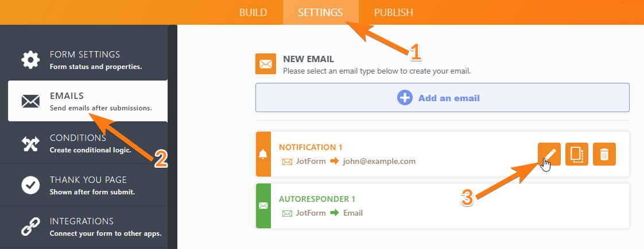The height and width of the screenshot is (249, 644).
Task: Click the bell icon on Notification 1
Action: click(x=263, y=154)
